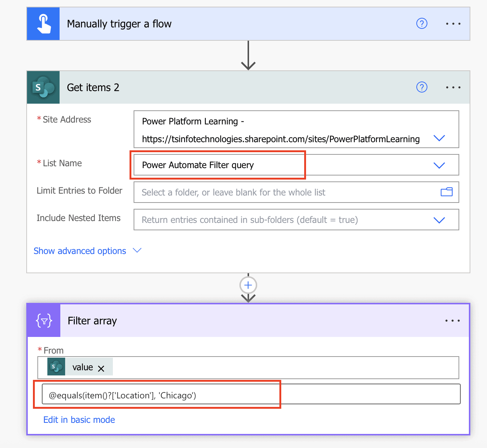Click the SharePoint icon on Get items 2
487x448 pixels.
tap(43, 87)
